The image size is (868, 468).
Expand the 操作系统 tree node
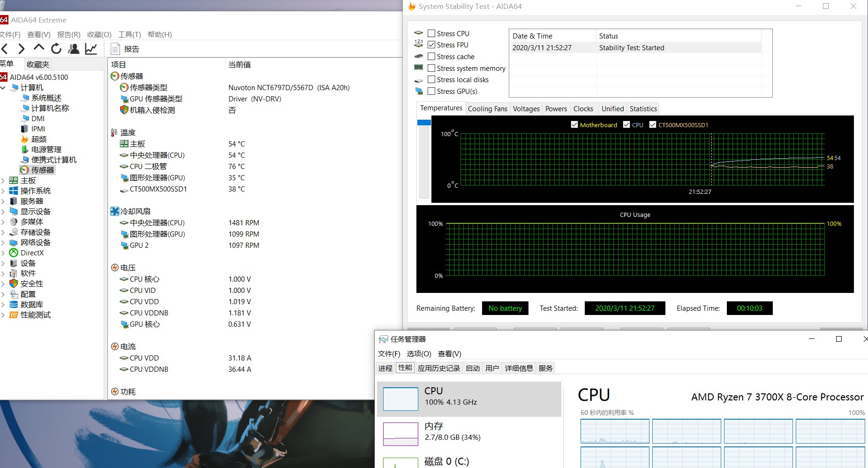(x=3, y=191)
